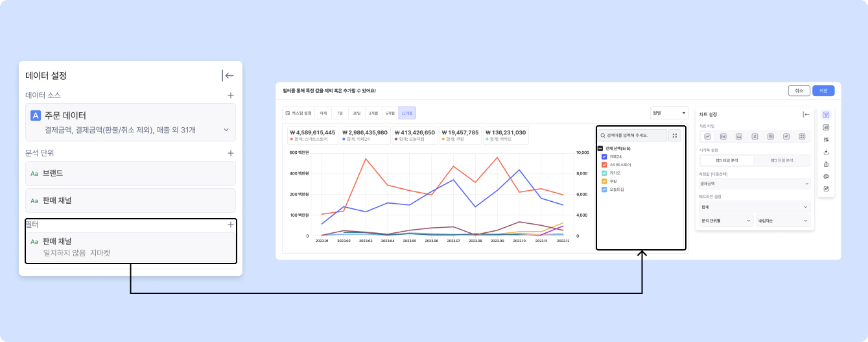Click the 취소 cancel button
The image size is (868, 342).
799,91
